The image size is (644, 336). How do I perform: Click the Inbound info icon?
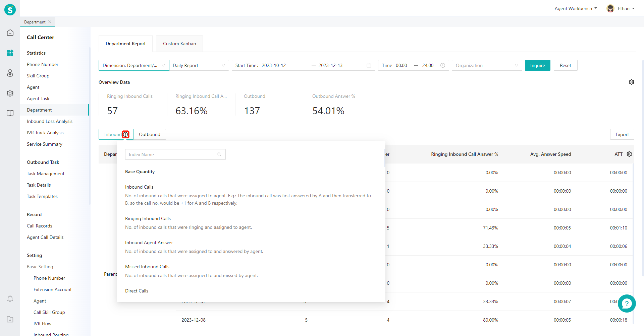pyautogui.click(x=125, y=134)
